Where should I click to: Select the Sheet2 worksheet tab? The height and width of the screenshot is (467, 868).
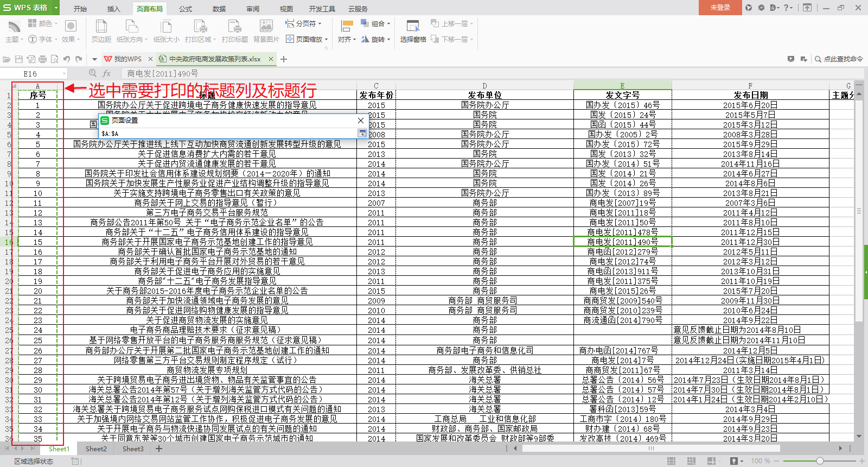coord(96,449)
